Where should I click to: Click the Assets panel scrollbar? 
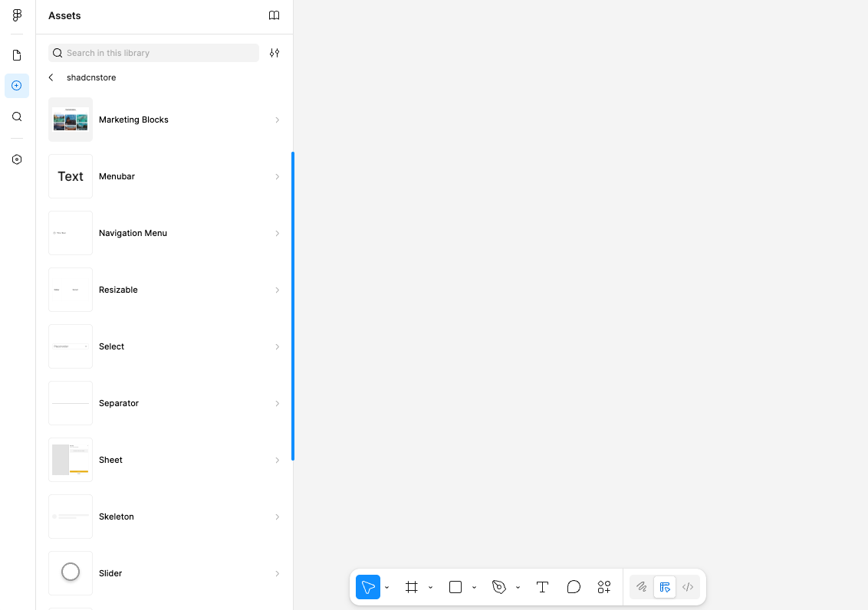[292, 306]
